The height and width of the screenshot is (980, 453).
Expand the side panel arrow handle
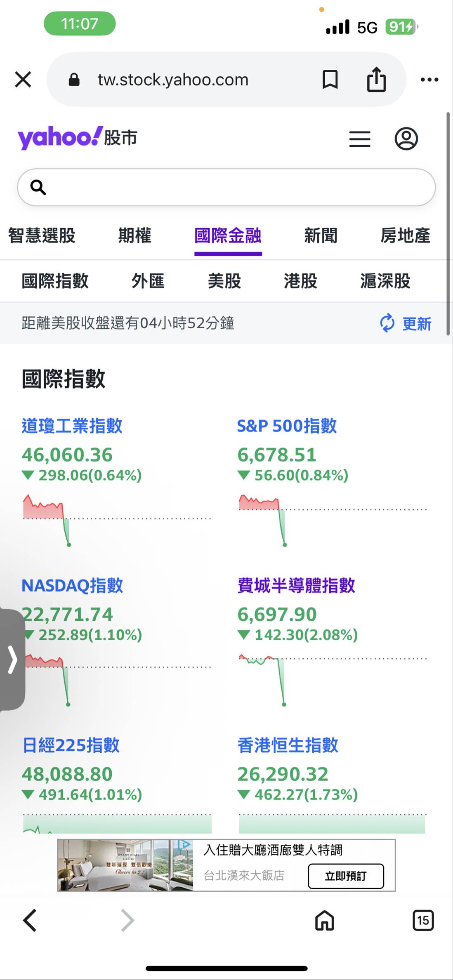(12, 660)
